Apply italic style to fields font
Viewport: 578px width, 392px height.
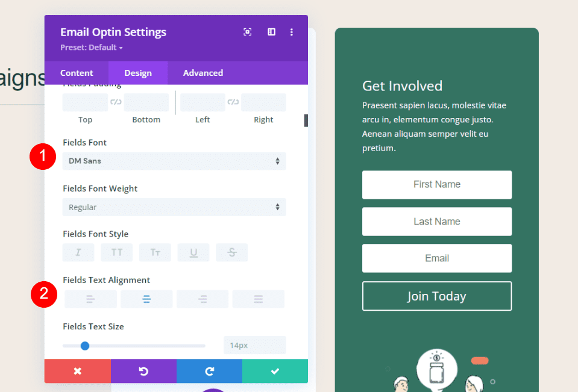[x=78, y=252]
